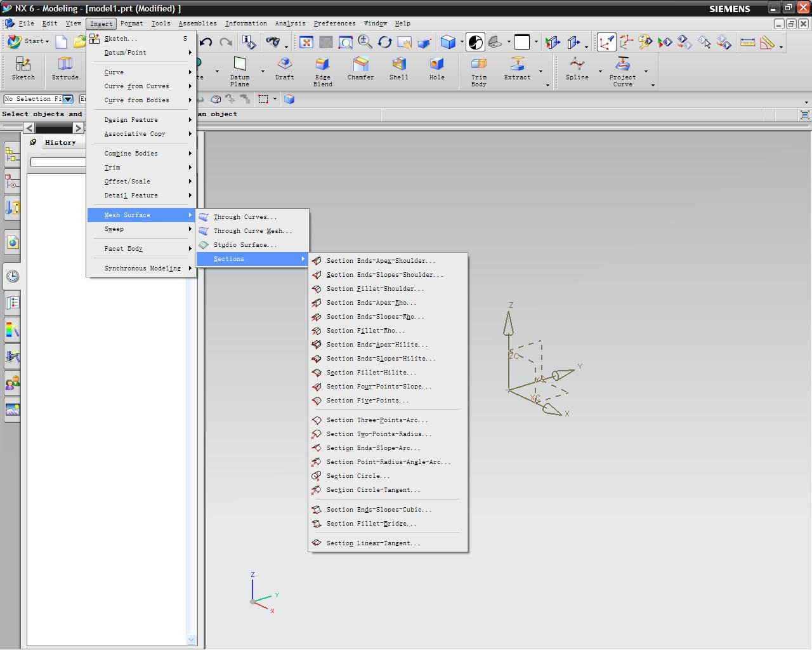812x650 pixels.
Task: Click the Zoom in/out magnifier icon
Action: pyautogui.click(x=365, y=42)
